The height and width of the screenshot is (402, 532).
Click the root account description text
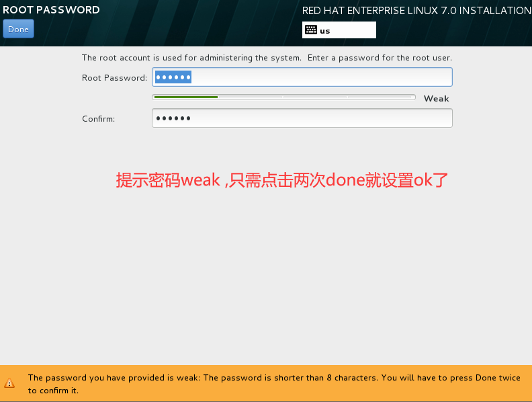coord(267,58)
